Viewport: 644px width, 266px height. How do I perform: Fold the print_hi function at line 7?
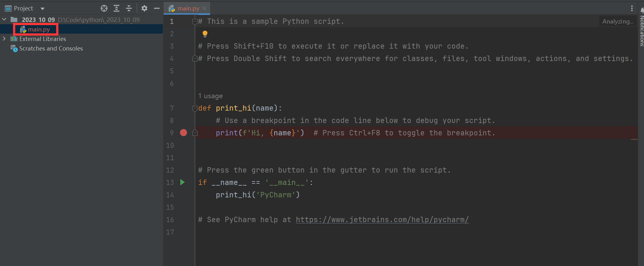click(195, 108)
